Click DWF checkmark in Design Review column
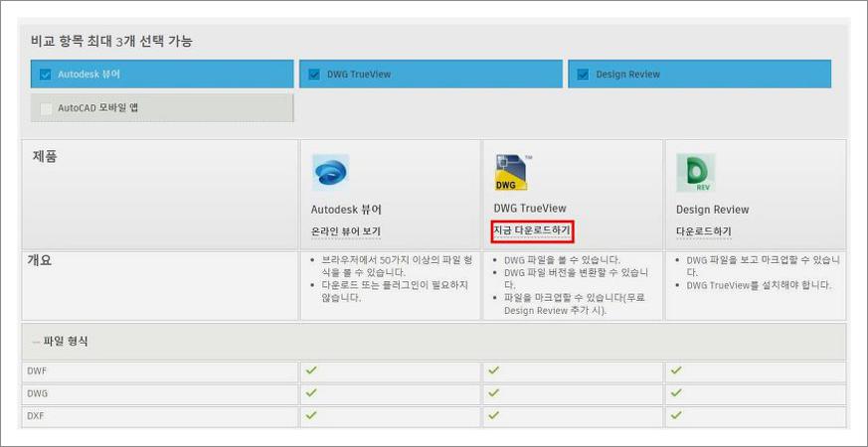 click(675, 371)
